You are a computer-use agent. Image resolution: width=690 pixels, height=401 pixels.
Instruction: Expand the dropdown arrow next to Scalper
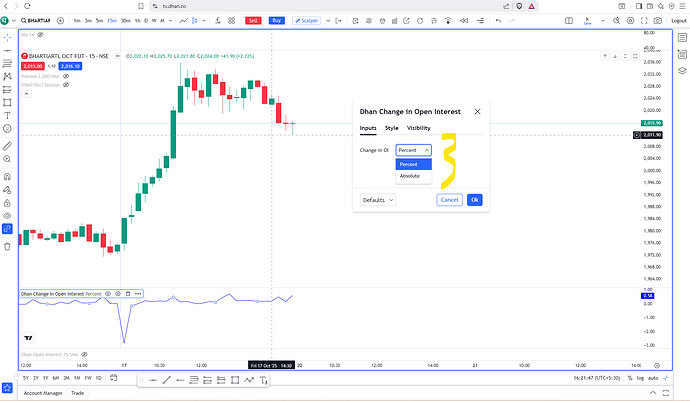[328, 21]
